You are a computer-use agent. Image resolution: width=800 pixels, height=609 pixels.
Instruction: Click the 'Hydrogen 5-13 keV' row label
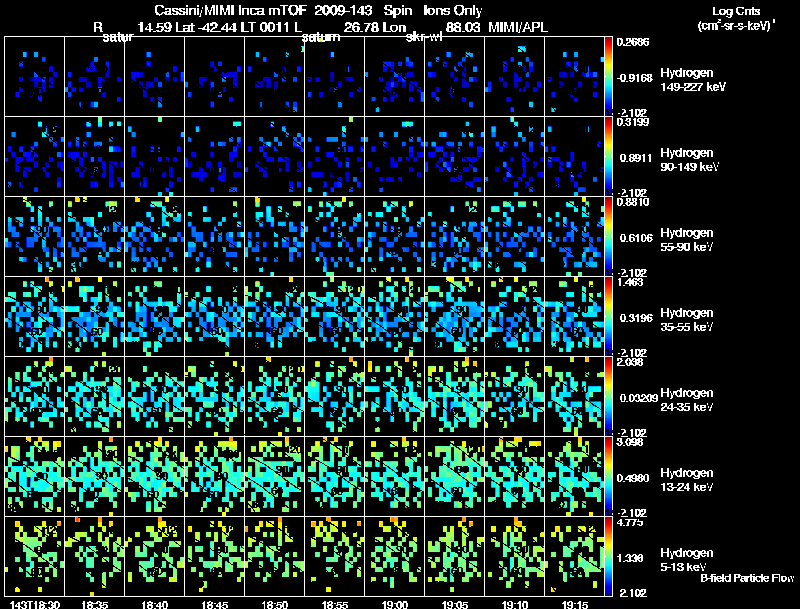click(687, 560)
